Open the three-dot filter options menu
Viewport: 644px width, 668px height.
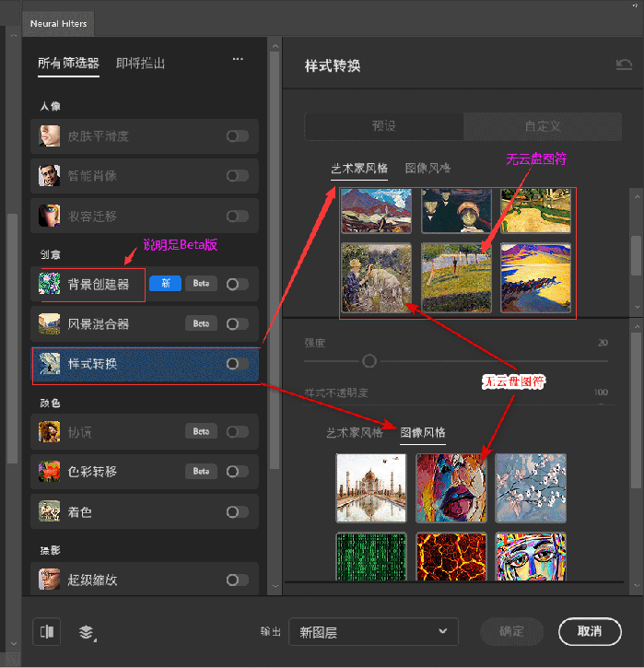238,59
